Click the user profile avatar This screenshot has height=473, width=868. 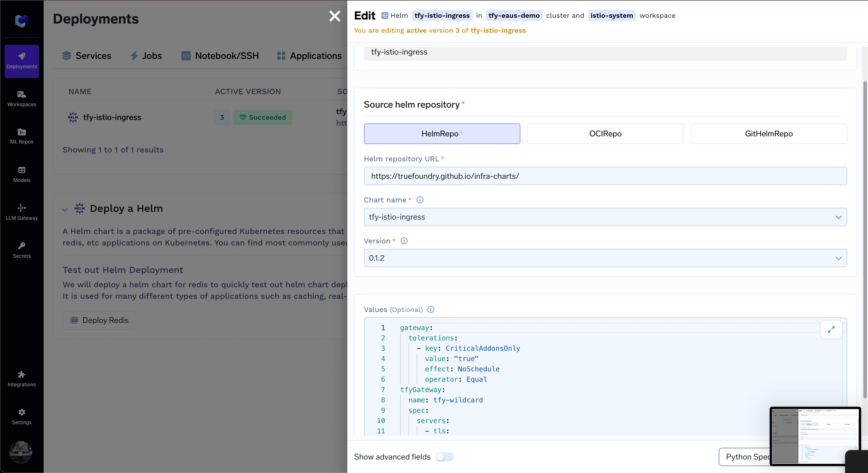21,452
